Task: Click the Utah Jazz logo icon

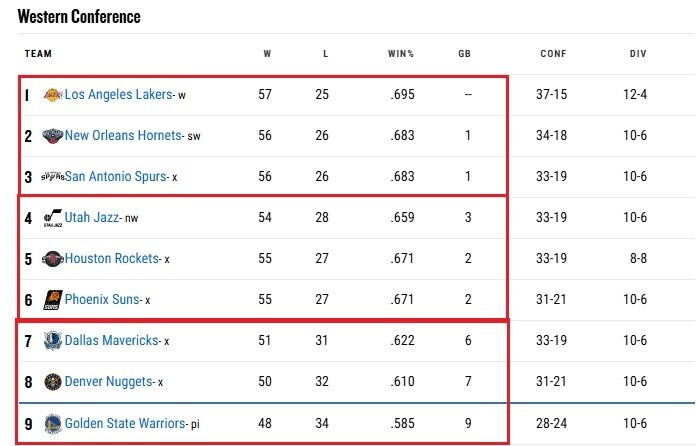Action: tap(53, 218)
